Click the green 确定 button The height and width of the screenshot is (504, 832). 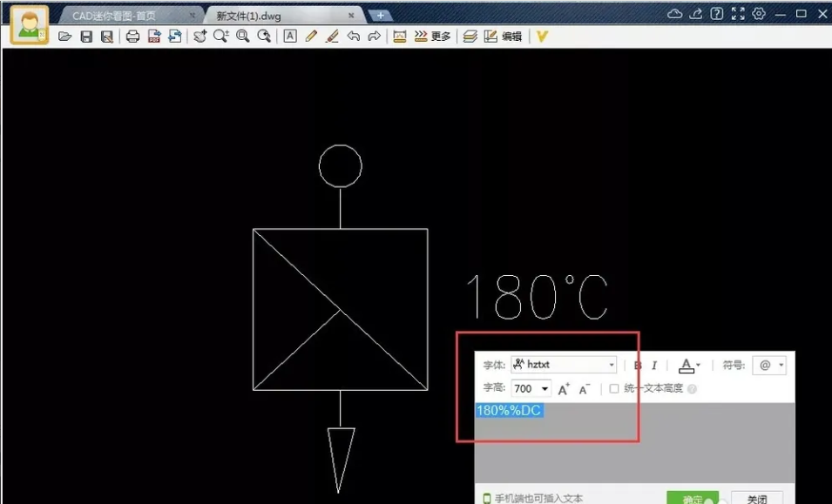click(x=693, y=499)
